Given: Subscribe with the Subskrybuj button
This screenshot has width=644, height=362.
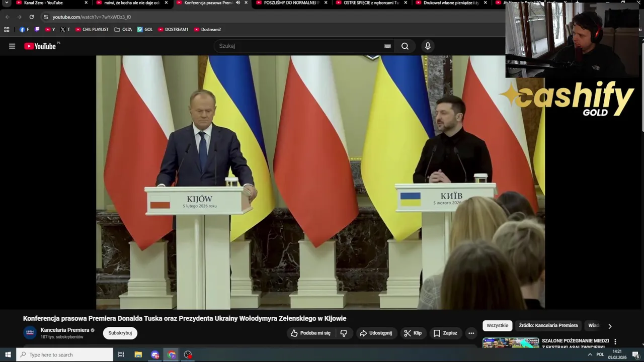Looking at the screenshot, I should pyautogui.click(x=120, y=333).
